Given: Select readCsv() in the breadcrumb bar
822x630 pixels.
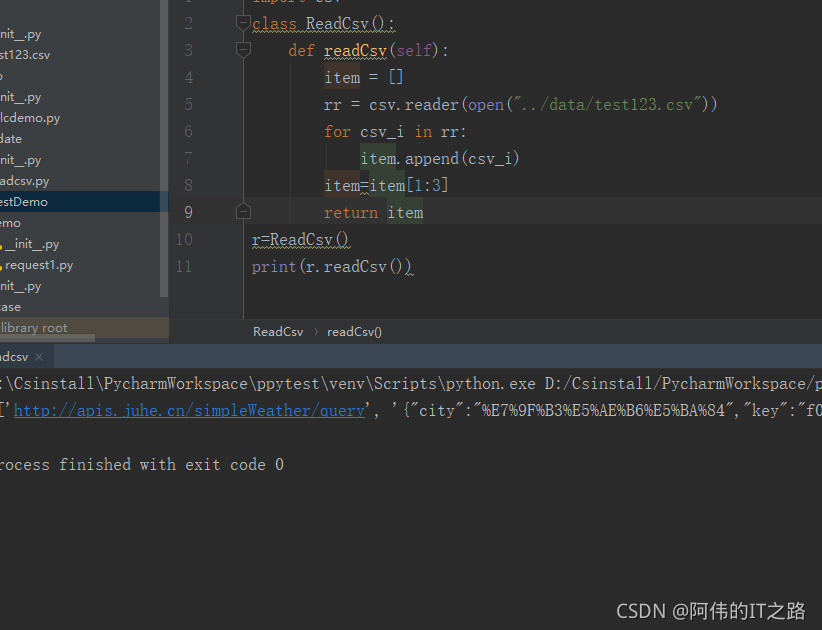Looking at the screenshot, I should click(354, 332).
